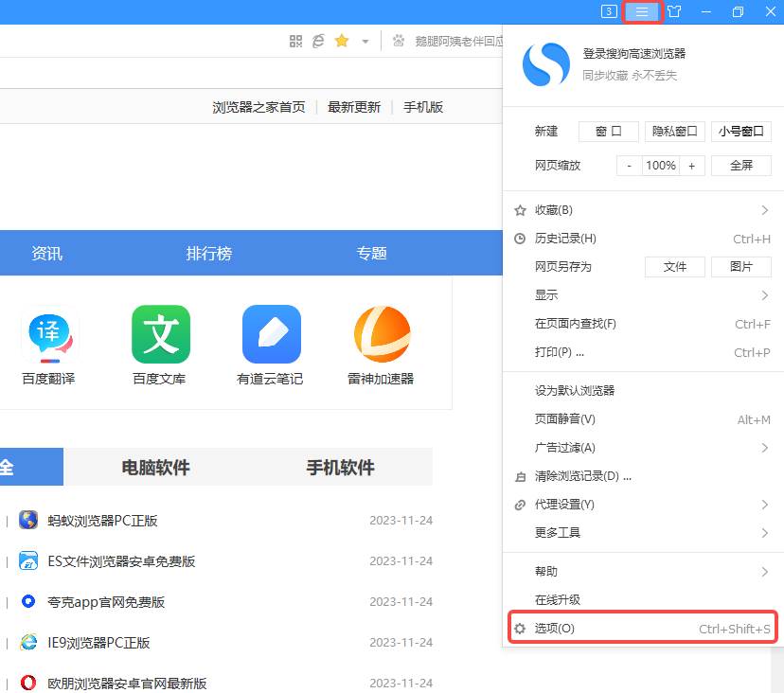Image resolution: width=784 pixels, height=693 pixels.
Task: Click the 100% zoom value
Action: [x=661, y=166]
